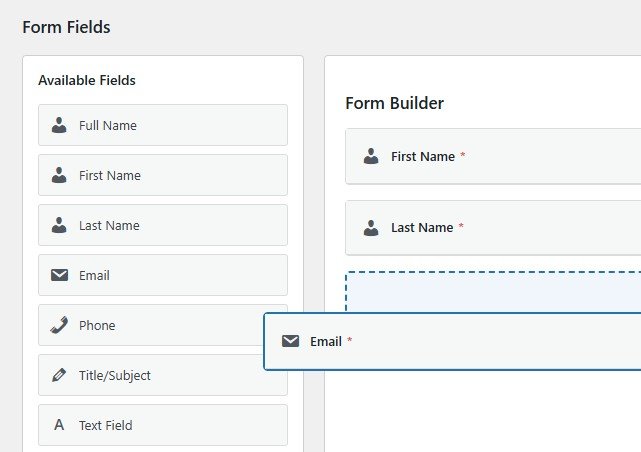The image size is (641, 452).
Task: Click the person icon beside available Last Name
Action: 59,225
